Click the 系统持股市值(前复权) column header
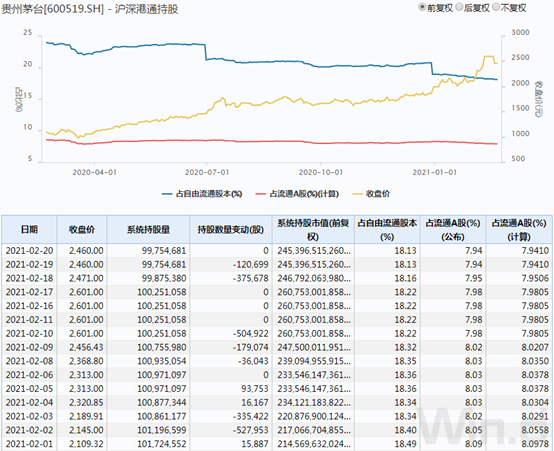The image size is (554, 451). coord(313,229)
